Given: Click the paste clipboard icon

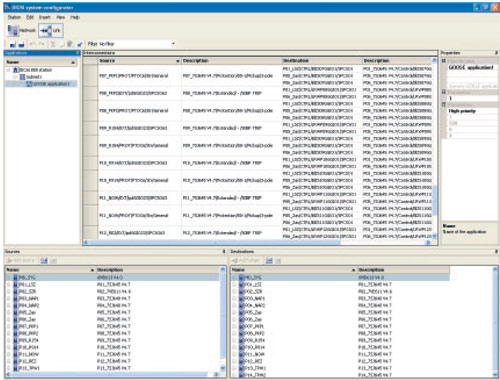Looking at the screenshot, I should coord(70,44).
